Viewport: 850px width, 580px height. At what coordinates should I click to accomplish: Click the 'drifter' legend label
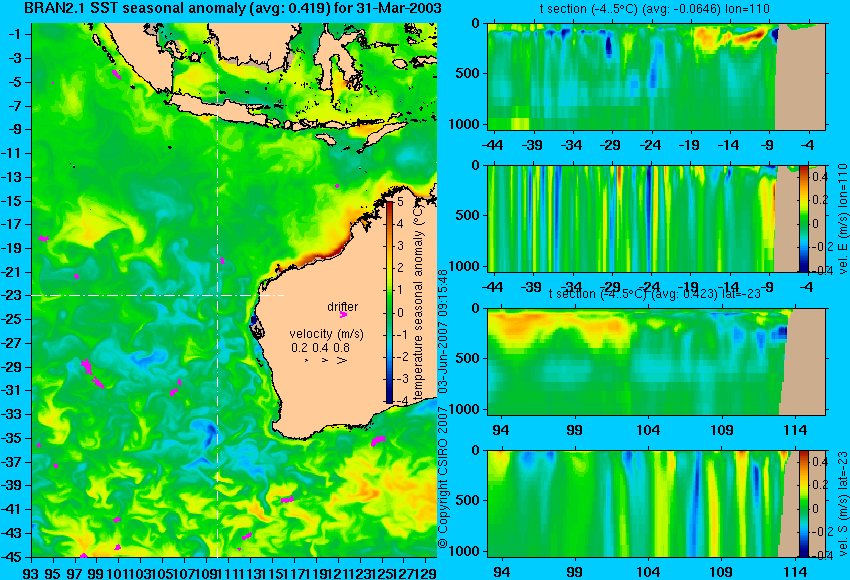[x=343, y=306]
